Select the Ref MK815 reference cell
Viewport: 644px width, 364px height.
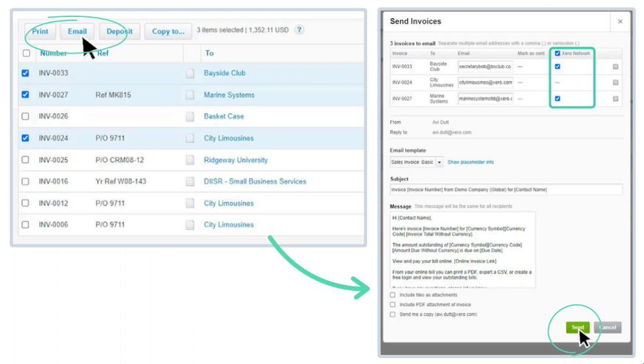114,95
